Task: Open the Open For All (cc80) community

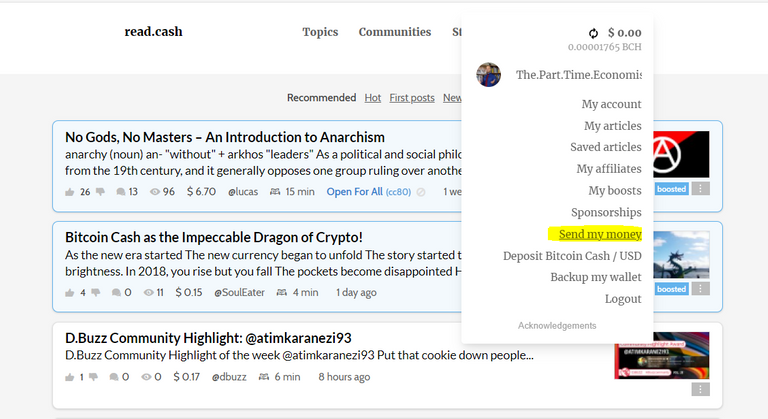Action: pos(369,192)
